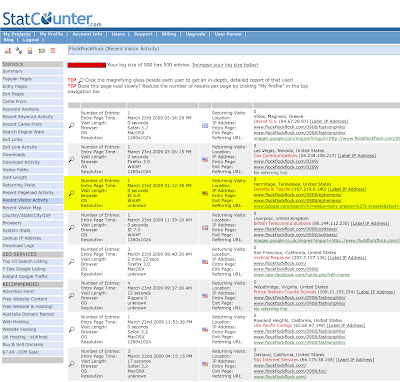Click Label IP Address for Deloitte & Touche
Image resolution: width=400 pixels, height=382 pixels.
[347, 189]
